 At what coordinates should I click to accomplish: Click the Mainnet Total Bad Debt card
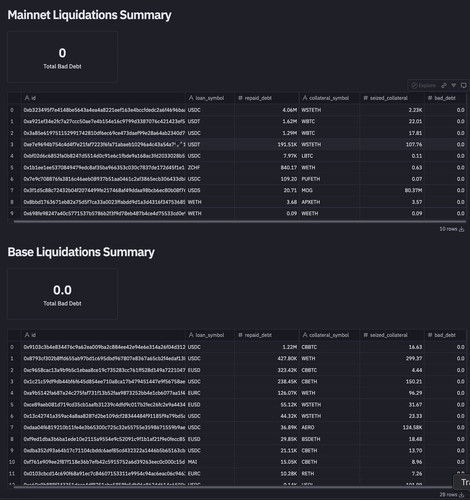[x=62, y=57]
